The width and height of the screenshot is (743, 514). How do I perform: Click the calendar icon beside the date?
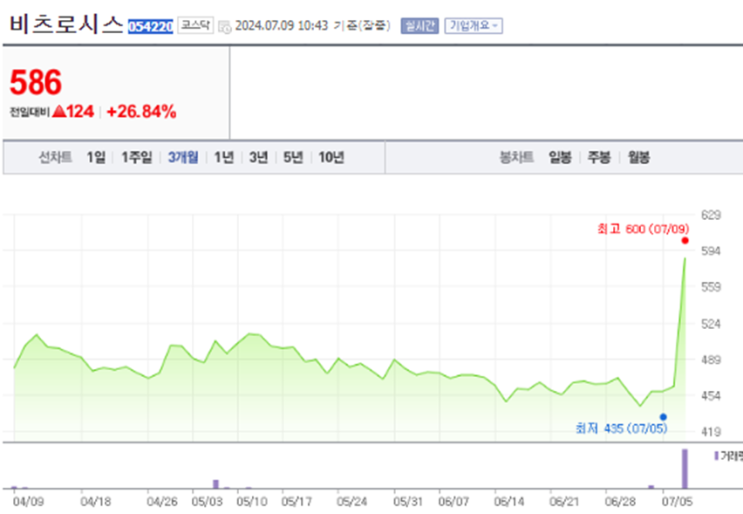click(x=225, y=27)
